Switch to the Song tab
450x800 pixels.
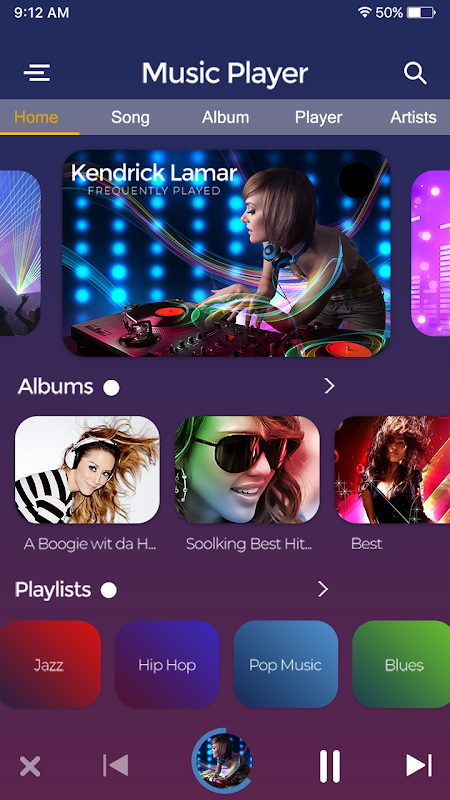pos(130,117)
